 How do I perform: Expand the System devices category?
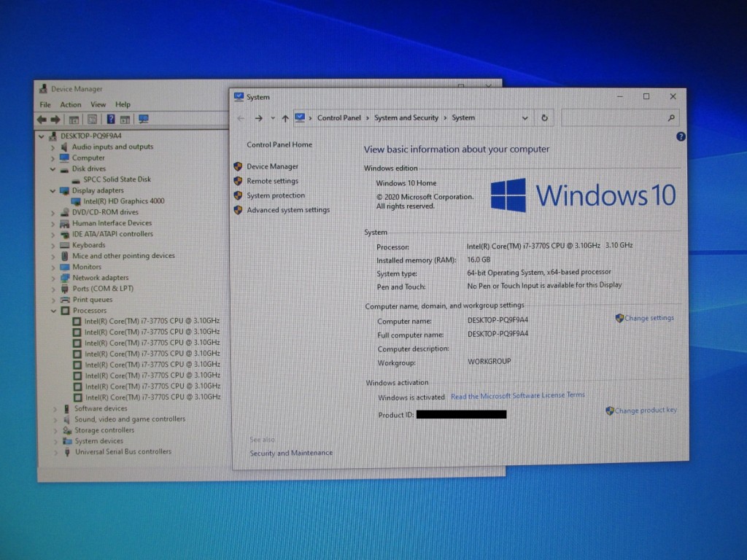click(55, 441)
